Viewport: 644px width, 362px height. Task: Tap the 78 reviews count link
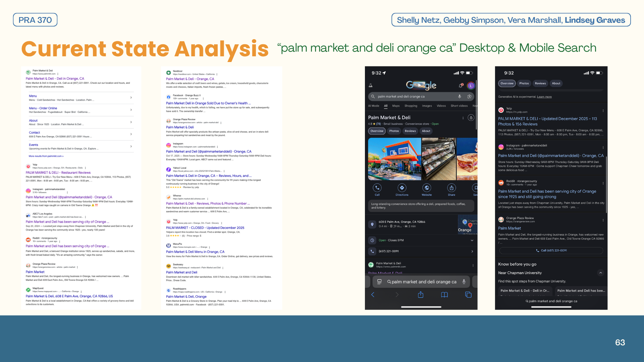[379, 124]
